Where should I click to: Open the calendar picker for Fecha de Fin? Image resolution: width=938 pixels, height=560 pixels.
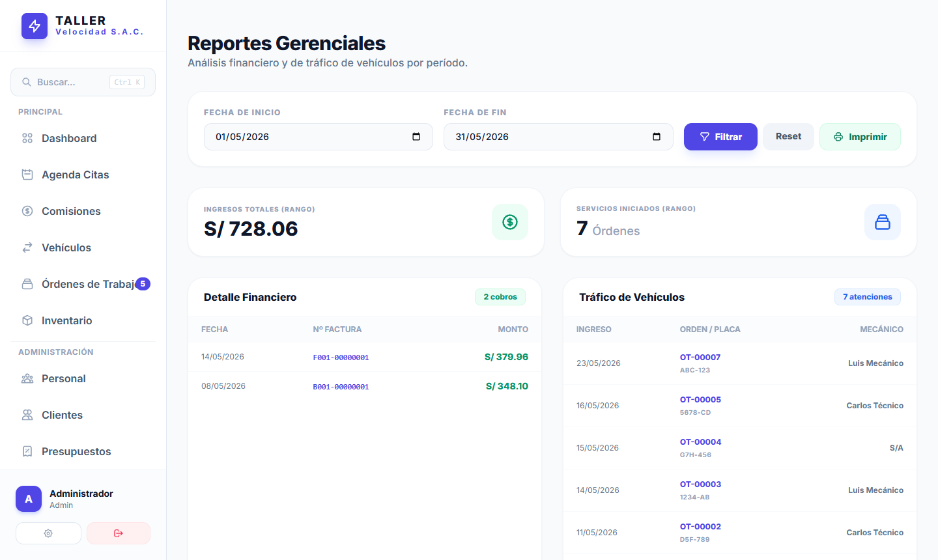[x=657, y=137]
